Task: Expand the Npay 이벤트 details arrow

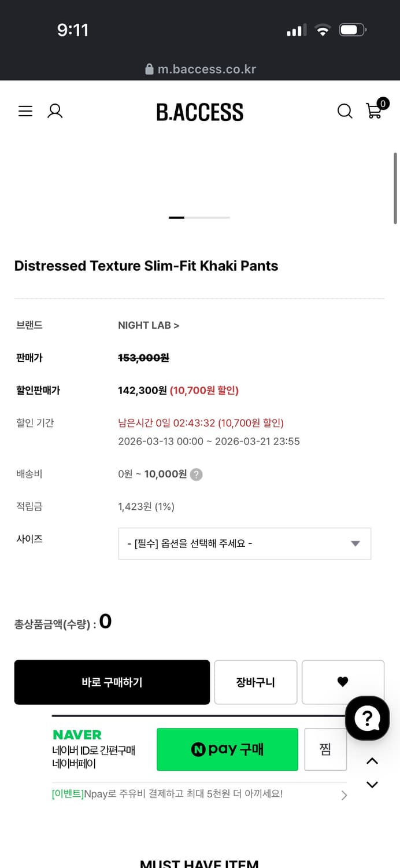Action: point(344,795)
